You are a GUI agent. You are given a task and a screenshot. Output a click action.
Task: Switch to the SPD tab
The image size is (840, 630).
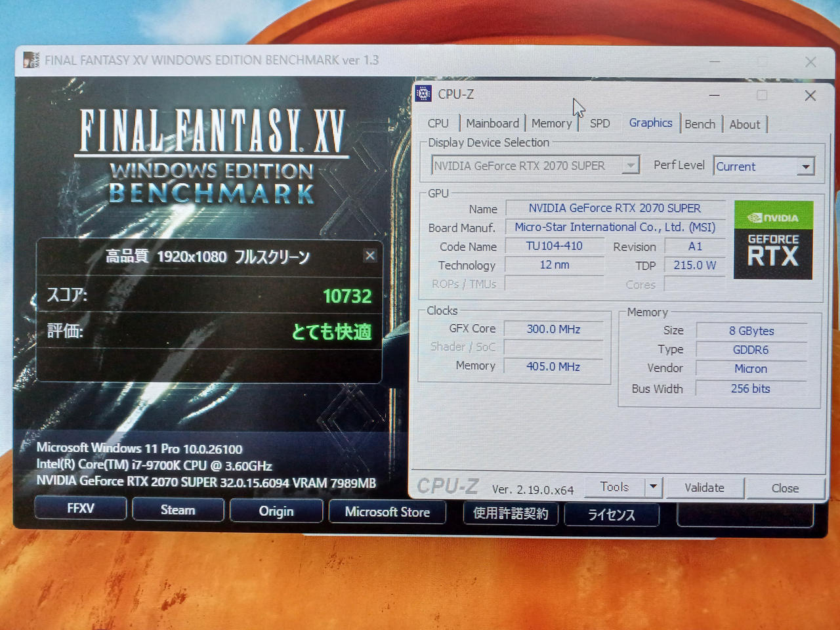[600, 123]
